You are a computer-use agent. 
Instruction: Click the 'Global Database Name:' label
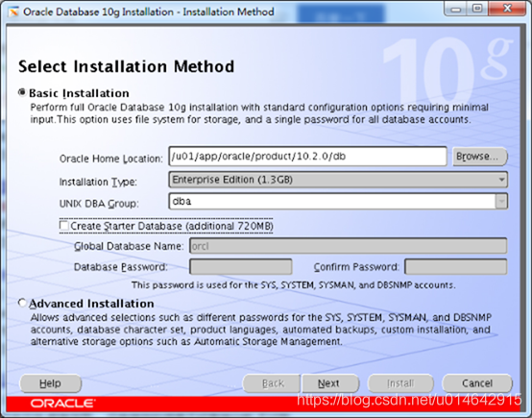[x=129, y=246]
